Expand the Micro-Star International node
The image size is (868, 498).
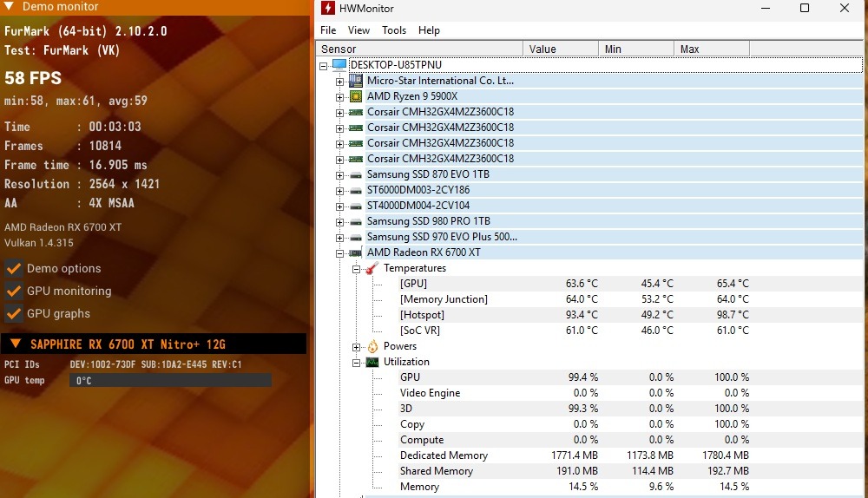click(x=340, y=82)
